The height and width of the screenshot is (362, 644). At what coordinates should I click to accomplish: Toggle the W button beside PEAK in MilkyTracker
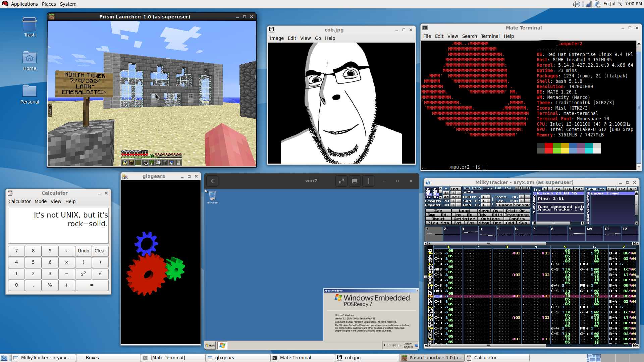coord(525,188)
